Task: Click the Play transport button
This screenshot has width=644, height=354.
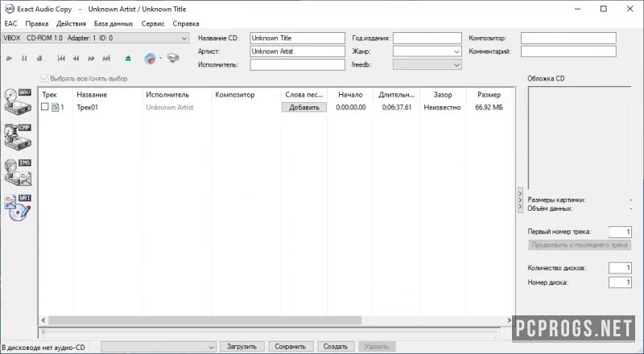Action: click(9, 58)
